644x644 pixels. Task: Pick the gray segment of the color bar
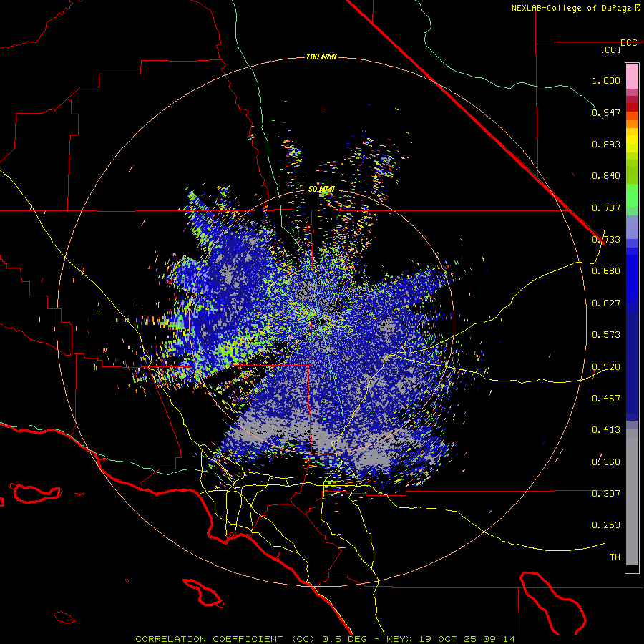click(x=632, y=497)
